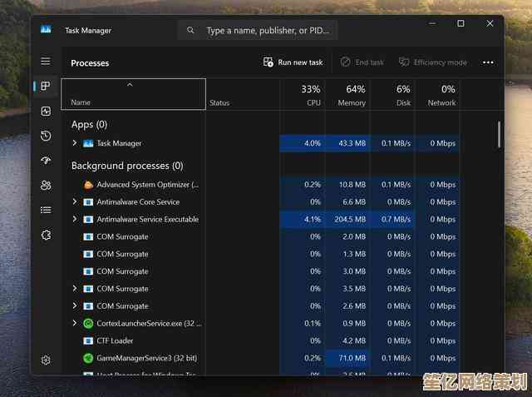Screen dimensions: 532x397
Task: Open Task Manager settings gear
Action: (46, 360)
